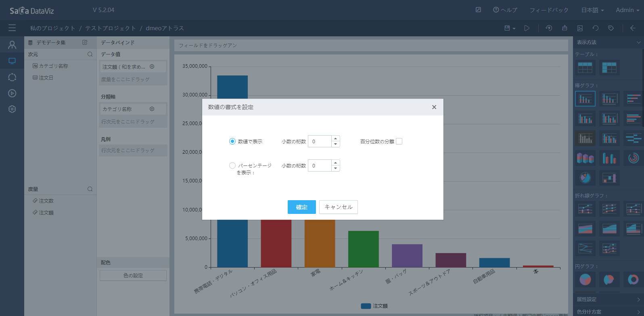The width and height of the screenshot is (644, 316).
Task: Decrease decimal places for percentage display
Action: (335, 168)
